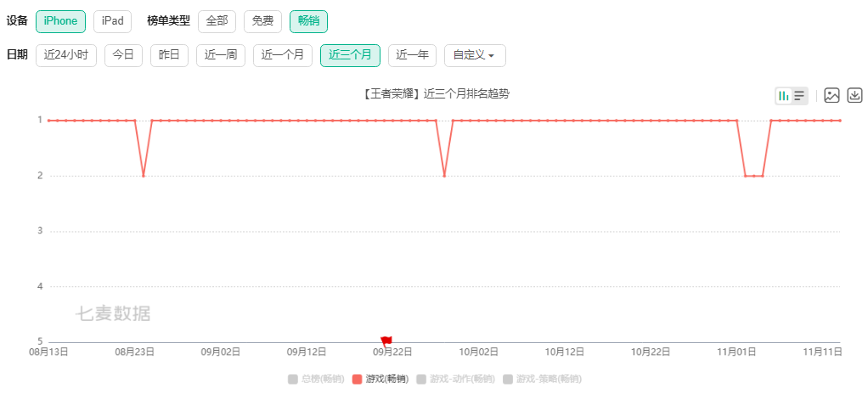868x394 pixels.
Task: Select iPad device tab
Action: [x=112, y=21]
